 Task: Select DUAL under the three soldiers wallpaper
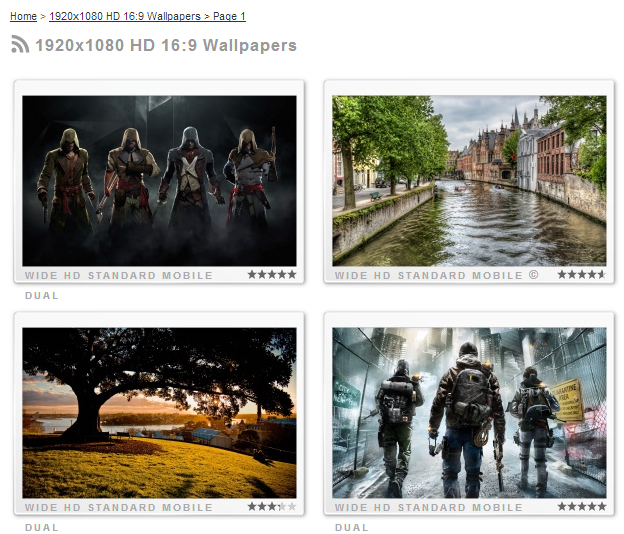[x=352, y=528]
